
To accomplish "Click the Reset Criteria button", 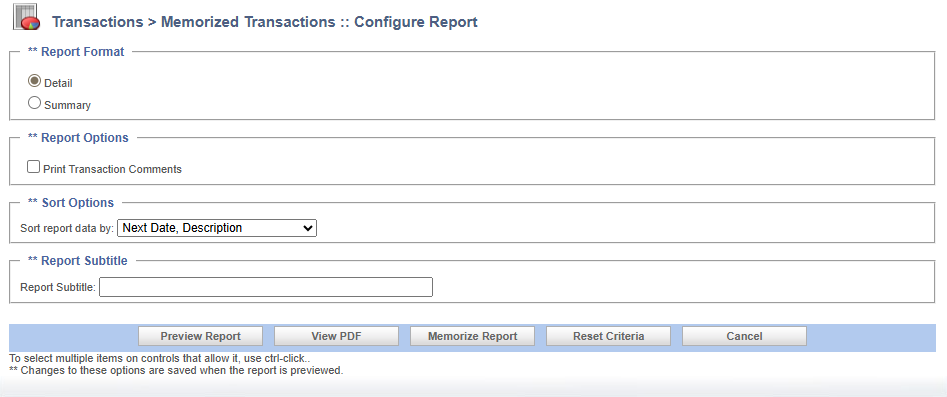I will pyautogui.click(x=608, y=336).
